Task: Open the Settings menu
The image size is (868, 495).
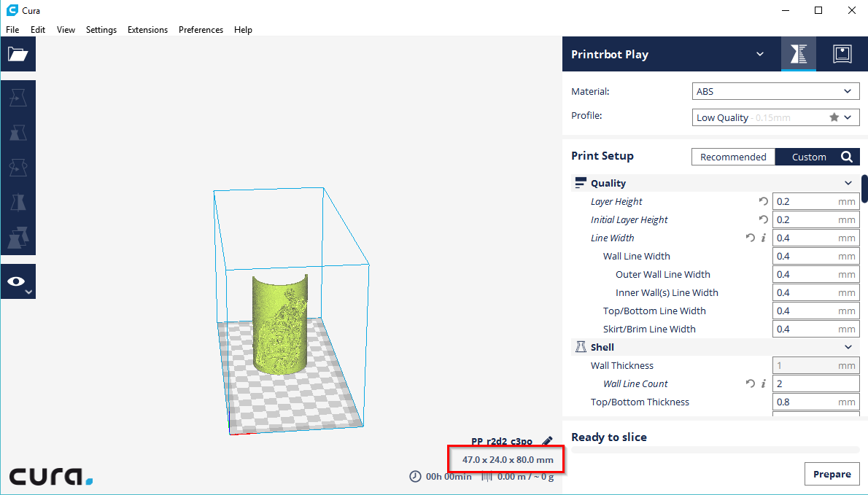Action: [101, 30]
